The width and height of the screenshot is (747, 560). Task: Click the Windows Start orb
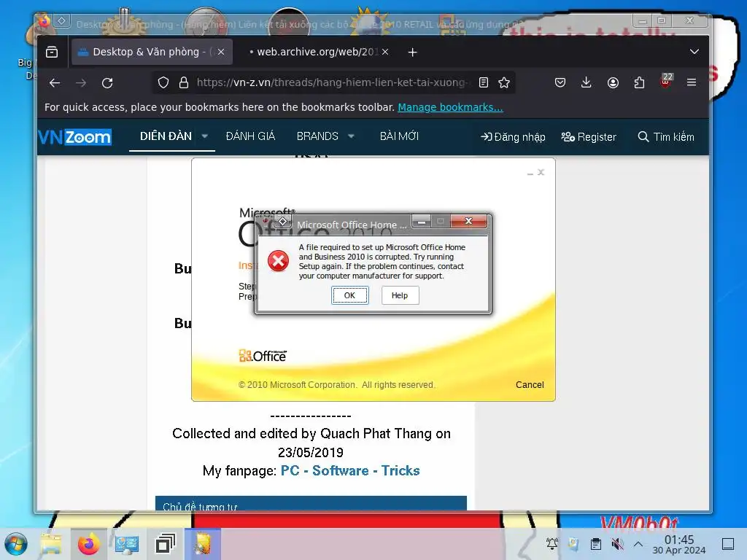click(16, 544)
